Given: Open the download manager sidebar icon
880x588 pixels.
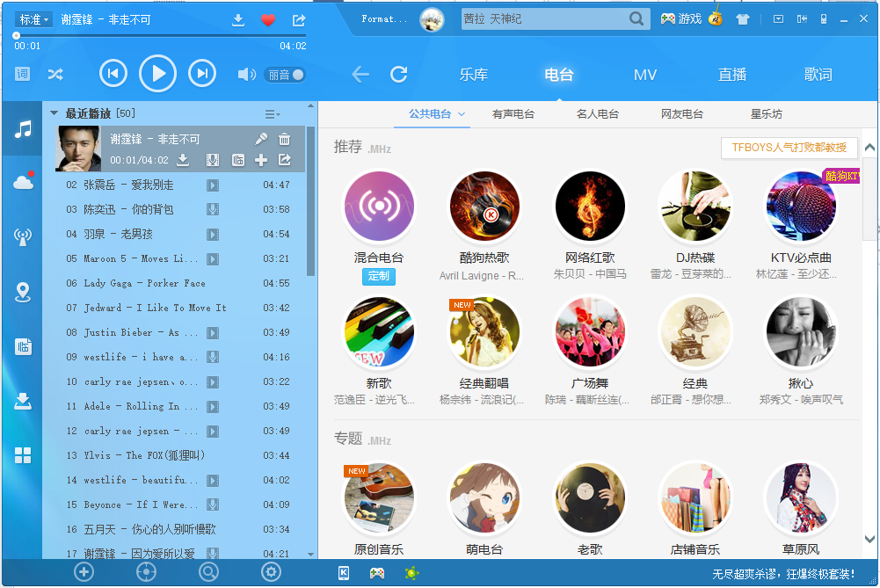Looking at the screenshot, I should (x=23, y=401).
